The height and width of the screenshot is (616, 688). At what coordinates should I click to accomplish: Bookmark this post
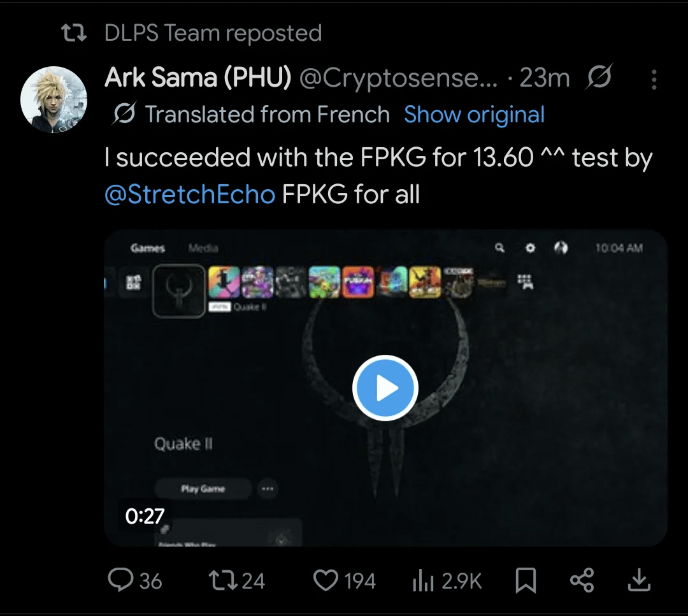tap(525, 580)
